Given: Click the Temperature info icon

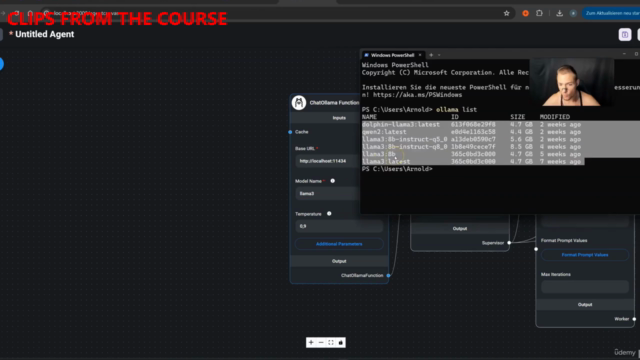Looking at the screenshot, I should coord(329,213).
